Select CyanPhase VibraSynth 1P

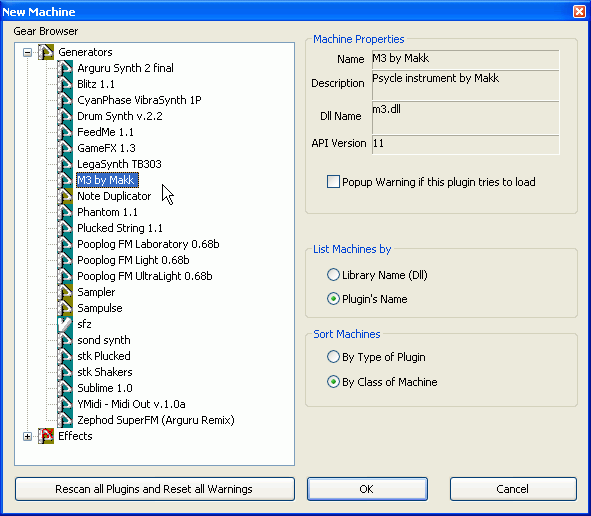point(139,100)
